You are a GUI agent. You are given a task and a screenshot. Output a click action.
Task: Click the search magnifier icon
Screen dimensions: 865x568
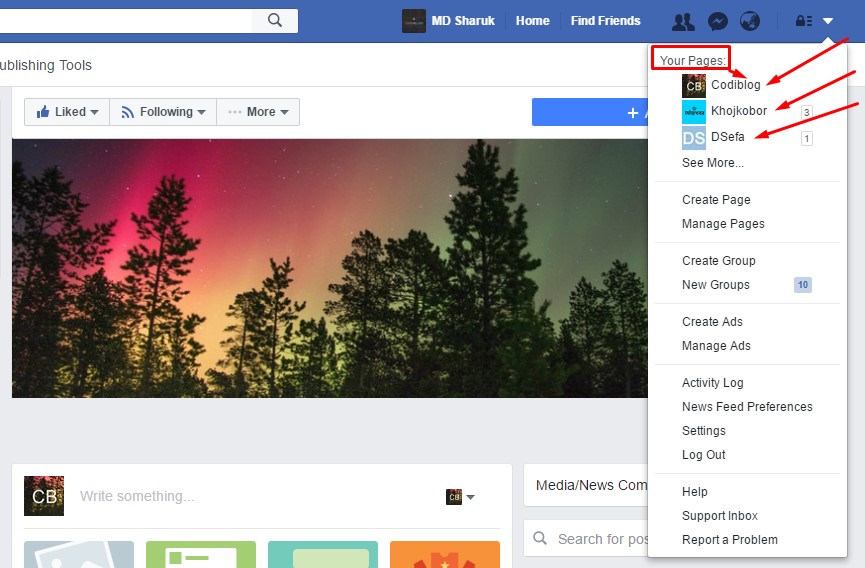click(x=275, y=20)
